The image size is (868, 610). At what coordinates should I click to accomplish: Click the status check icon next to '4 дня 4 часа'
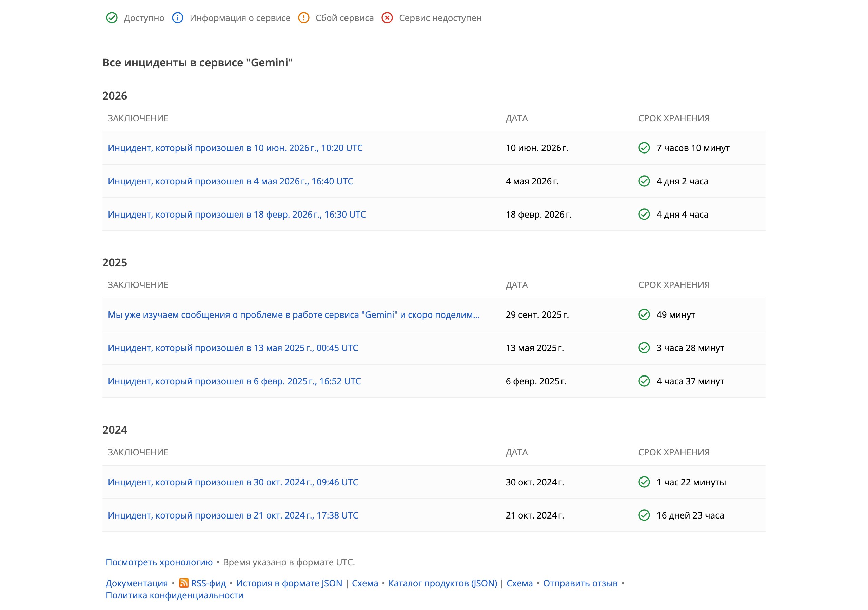644,214
